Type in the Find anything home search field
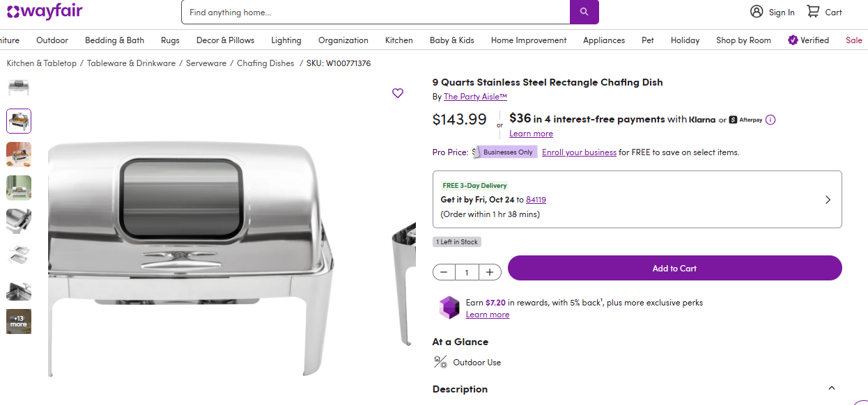This screenshot has width=868, height=405. (x=376, y=13)
